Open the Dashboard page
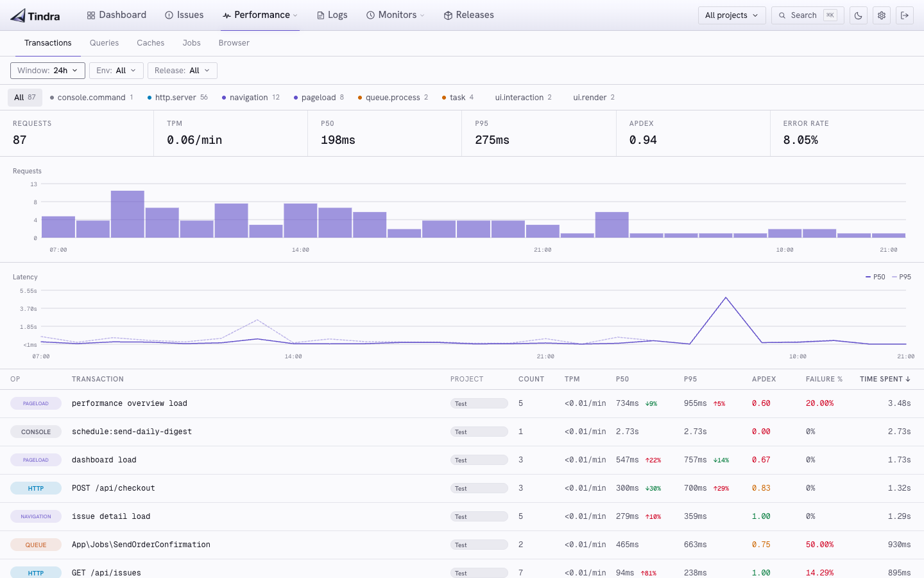Viewport: 924px width, 578px height. (117, 15)
